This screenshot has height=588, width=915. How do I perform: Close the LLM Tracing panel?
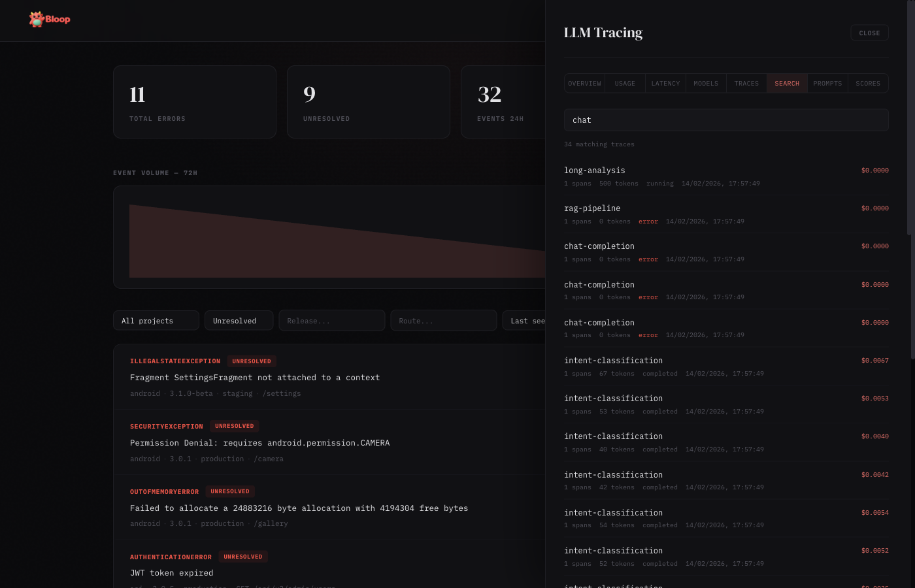869,33
